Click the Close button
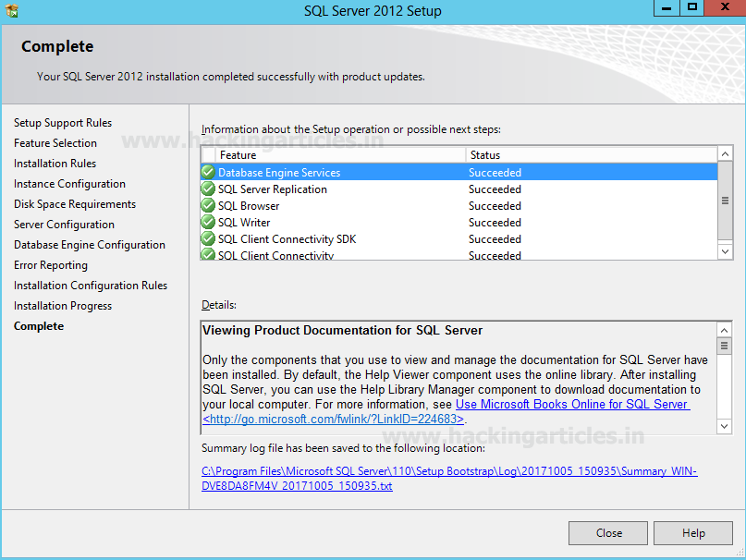This screenshot has width=746, height=560. [608, 533]
